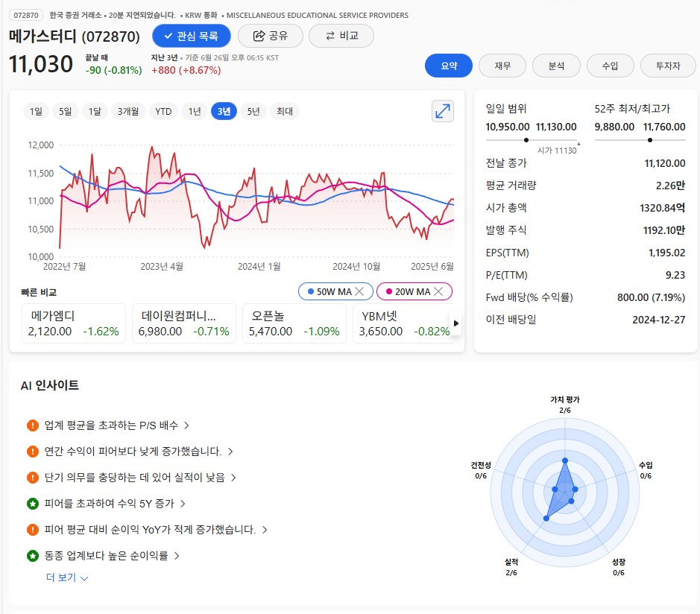Expand insight 단기 의무를 충당하는 데 있어
The image size is (700, 614).
pyautogui.click(x=139, y=478)
